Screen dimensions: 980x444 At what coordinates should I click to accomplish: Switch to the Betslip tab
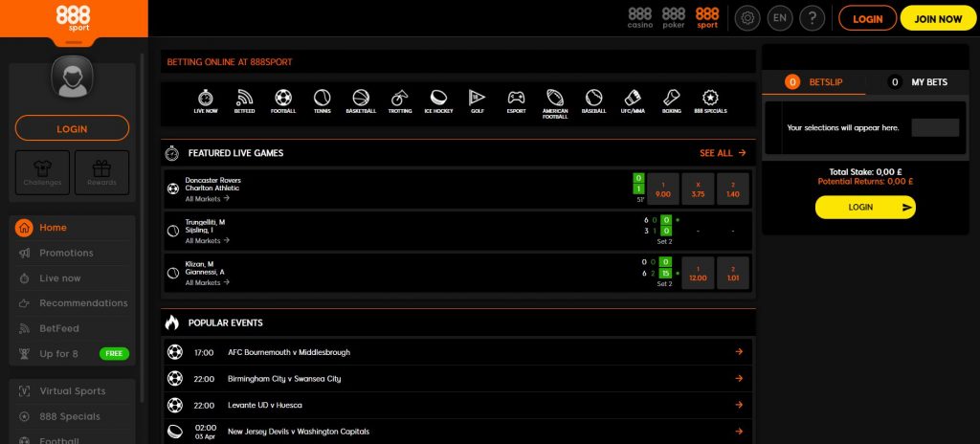pyautogui.click(x=813, y=82)
